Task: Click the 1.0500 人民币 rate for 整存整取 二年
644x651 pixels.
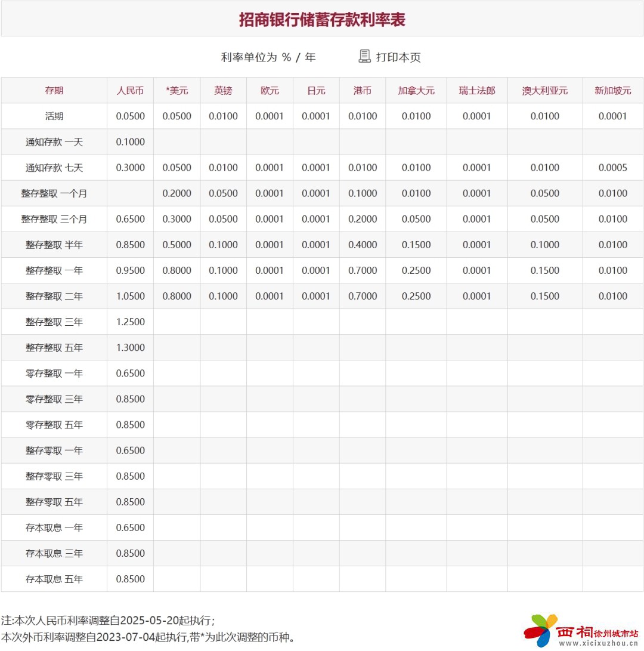Action: point(131,297)
